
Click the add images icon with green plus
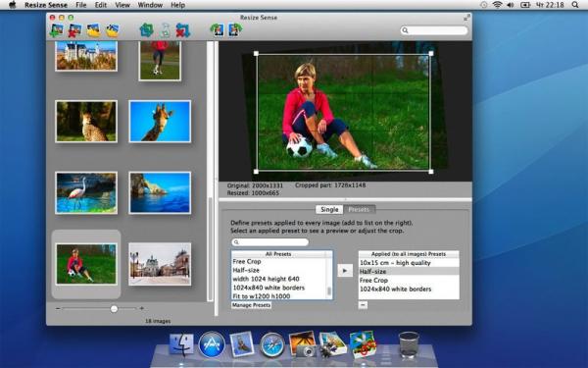(56, 30)
